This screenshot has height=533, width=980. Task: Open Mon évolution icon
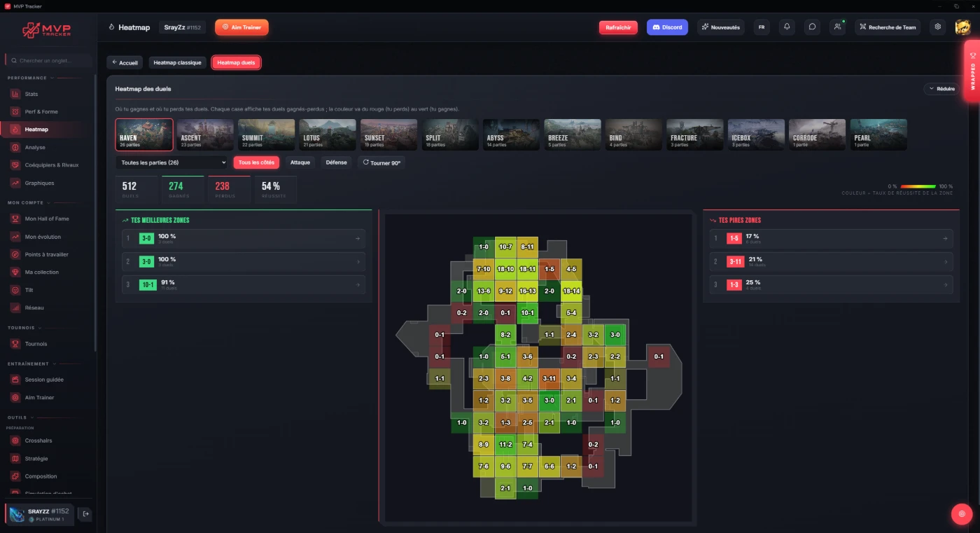coord(15,237)
